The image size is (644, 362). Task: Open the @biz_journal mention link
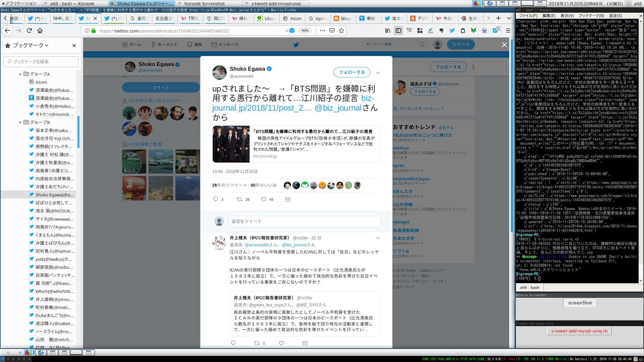pos(338,108)
